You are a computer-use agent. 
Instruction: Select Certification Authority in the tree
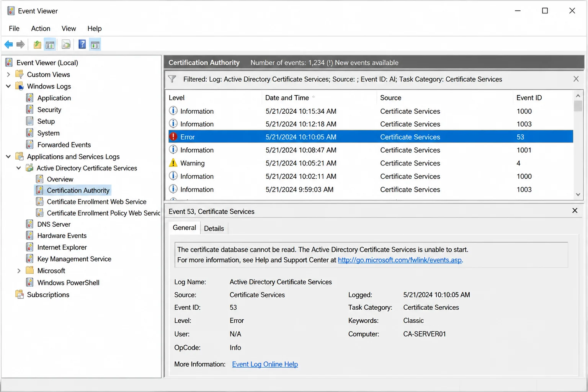tap(78, 190)
